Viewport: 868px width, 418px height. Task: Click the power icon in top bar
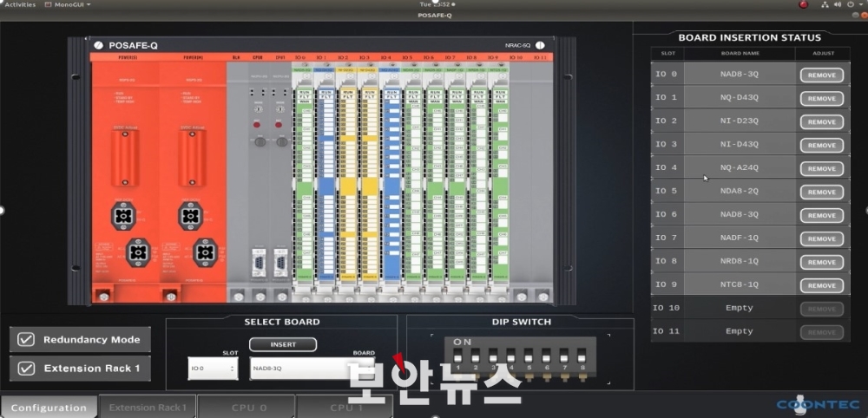[x=851, y=4]
